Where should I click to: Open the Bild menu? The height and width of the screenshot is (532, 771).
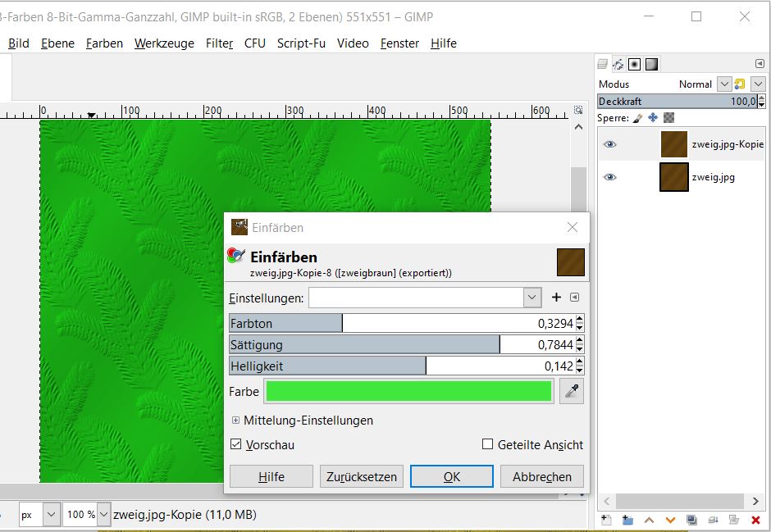click(x=19, y=43)
